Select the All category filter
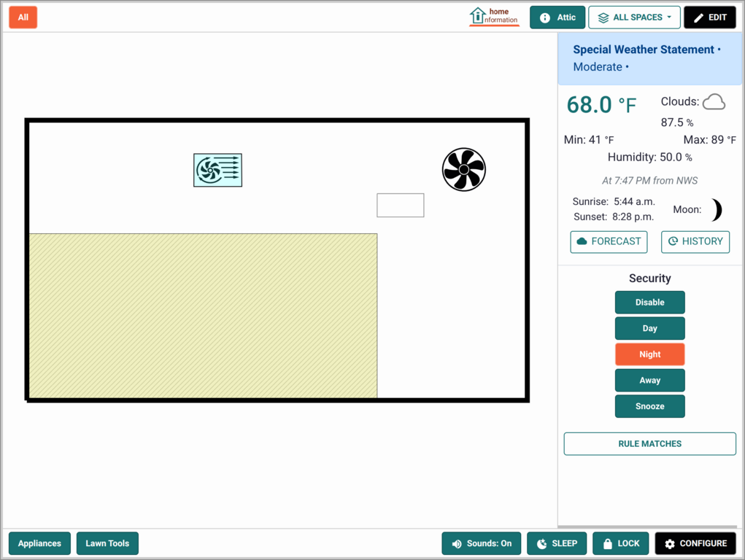Viewport: 745px width, 560px height. point(23,17)
